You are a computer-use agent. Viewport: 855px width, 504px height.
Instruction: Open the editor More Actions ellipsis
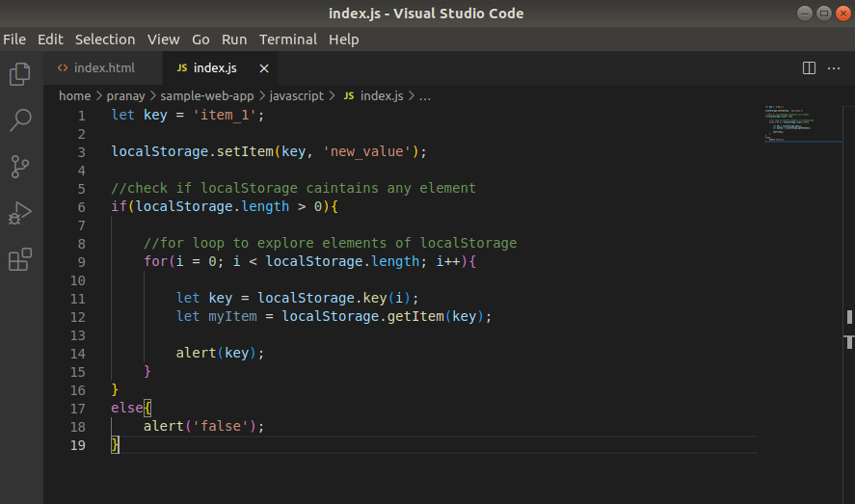pyautogui.click(x=834, y=68)
